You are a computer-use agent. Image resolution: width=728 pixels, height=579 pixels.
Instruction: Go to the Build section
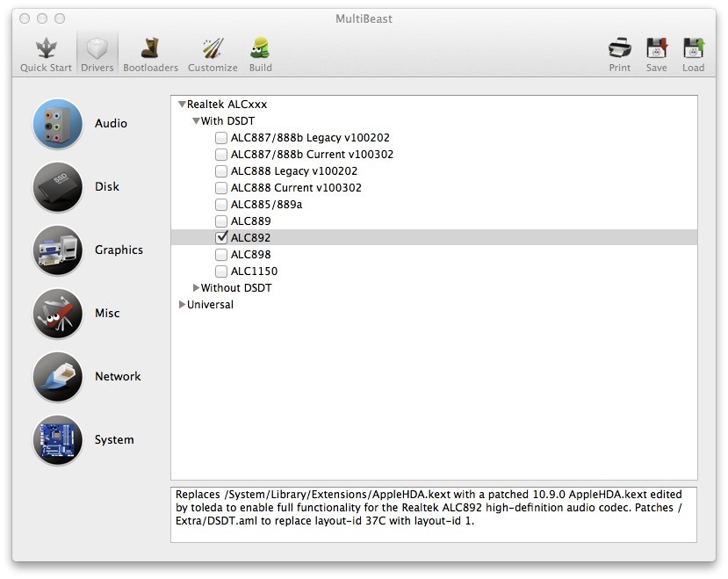pos(260,54)
